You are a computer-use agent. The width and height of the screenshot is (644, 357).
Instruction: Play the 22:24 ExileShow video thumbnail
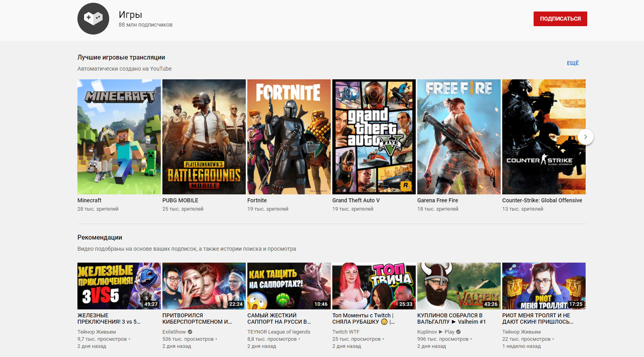tap(204, 286)
